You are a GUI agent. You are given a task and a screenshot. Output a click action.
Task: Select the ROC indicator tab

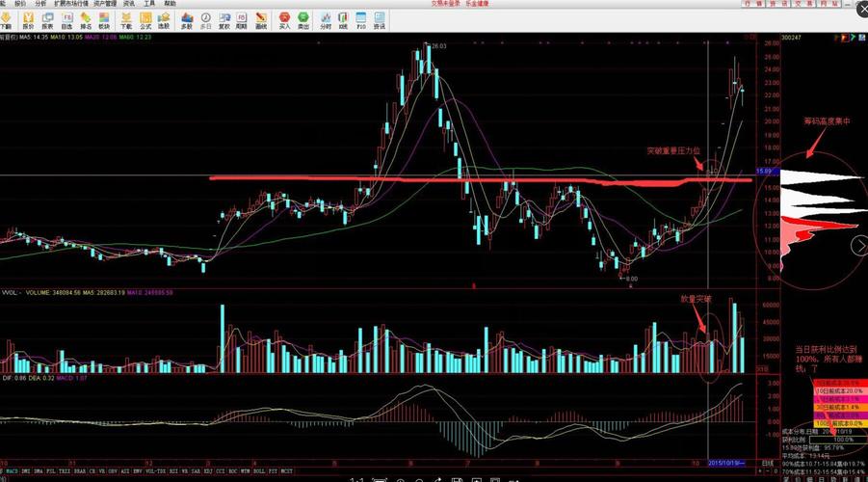tap(232, 471)
